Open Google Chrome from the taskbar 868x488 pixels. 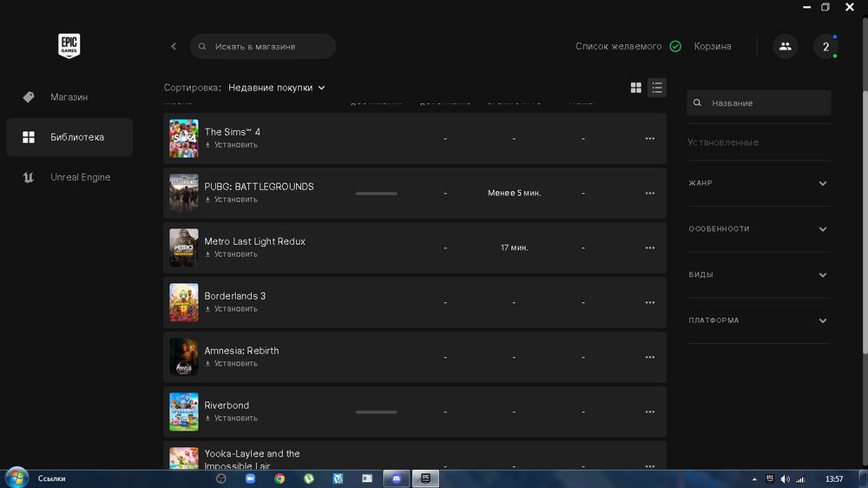(x=279, y=478)
